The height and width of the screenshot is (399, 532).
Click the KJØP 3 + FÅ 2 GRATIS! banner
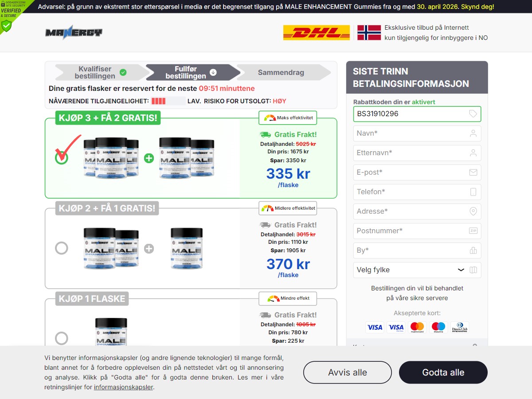pos(107,118)
